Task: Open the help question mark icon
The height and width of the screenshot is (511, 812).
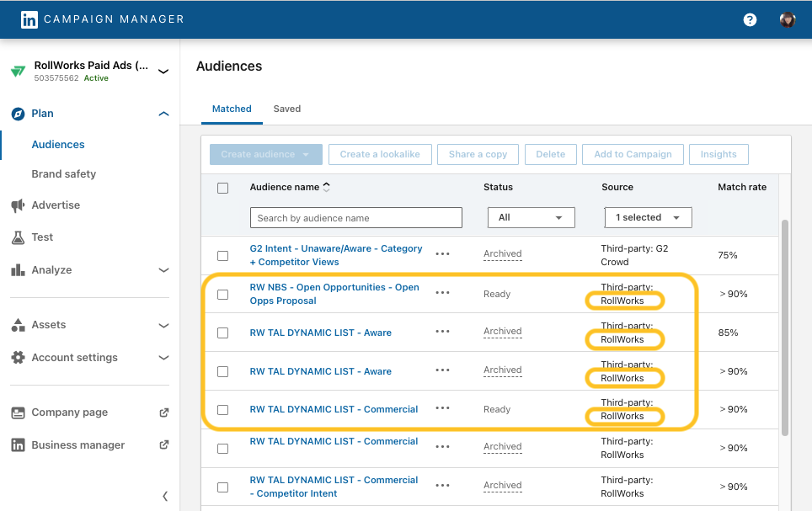Action: (x=750, y=19)
